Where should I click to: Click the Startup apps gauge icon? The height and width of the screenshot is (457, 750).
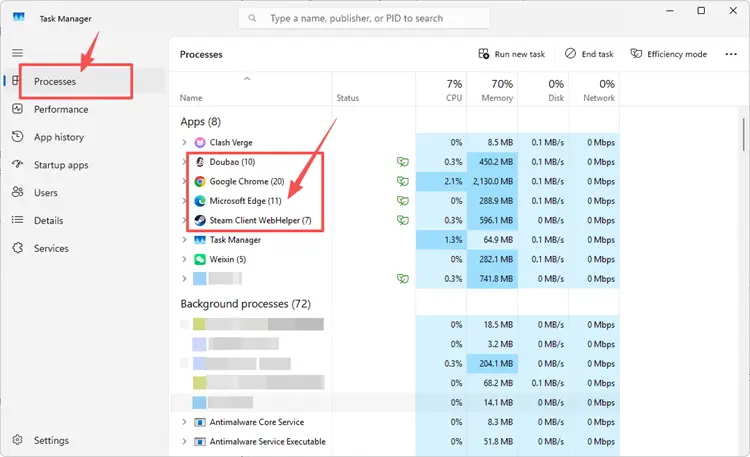18,165
